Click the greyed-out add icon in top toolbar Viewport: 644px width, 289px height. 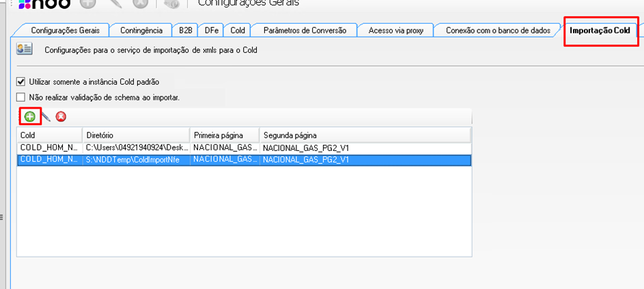[88, 3]
